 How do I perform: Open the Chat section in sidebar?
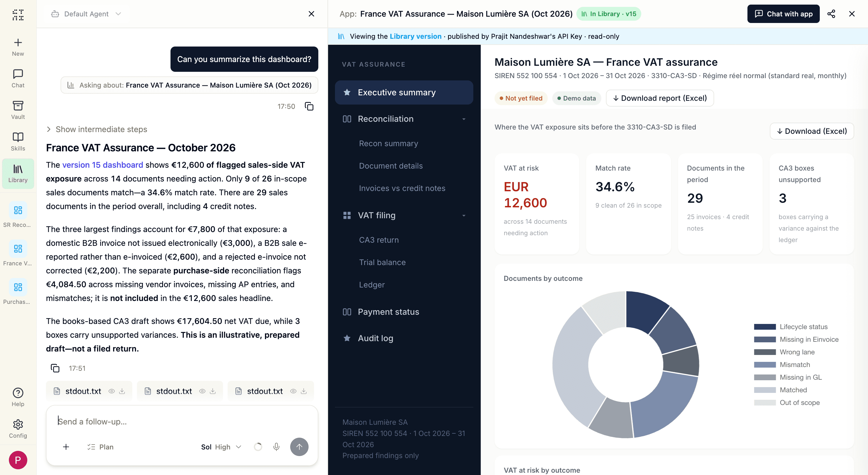(18, 78)
